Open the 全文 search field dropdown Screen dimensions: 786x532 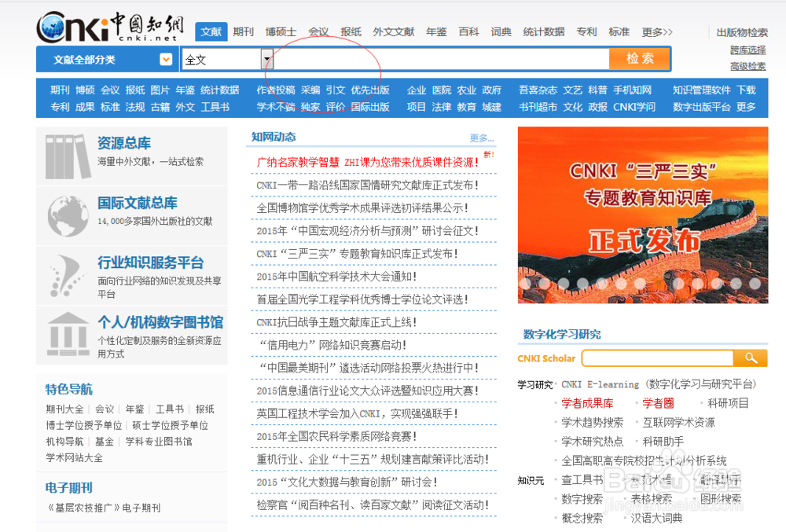[267, 60]
